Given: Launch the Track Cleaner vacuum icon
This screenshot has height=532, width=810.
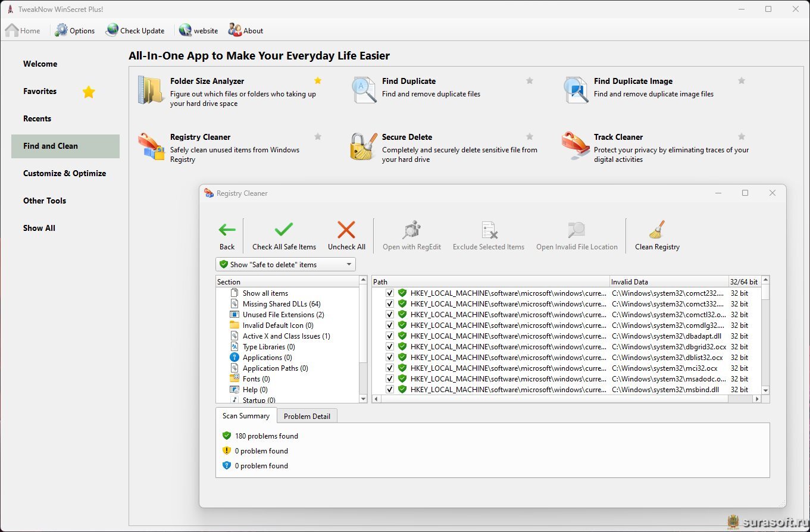Looking at the screenshot, I should point(576,146).
